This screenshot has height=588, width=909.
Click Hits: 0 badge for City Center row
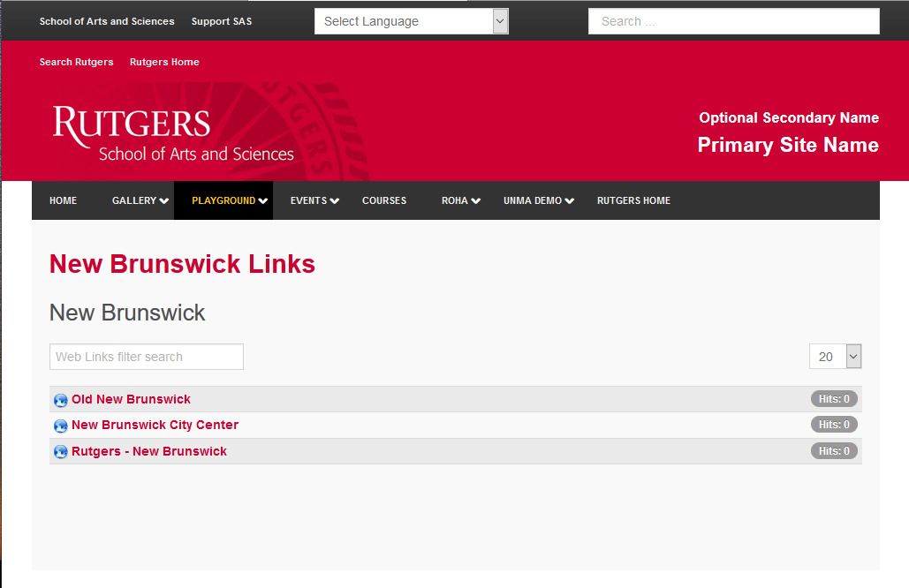834,425
